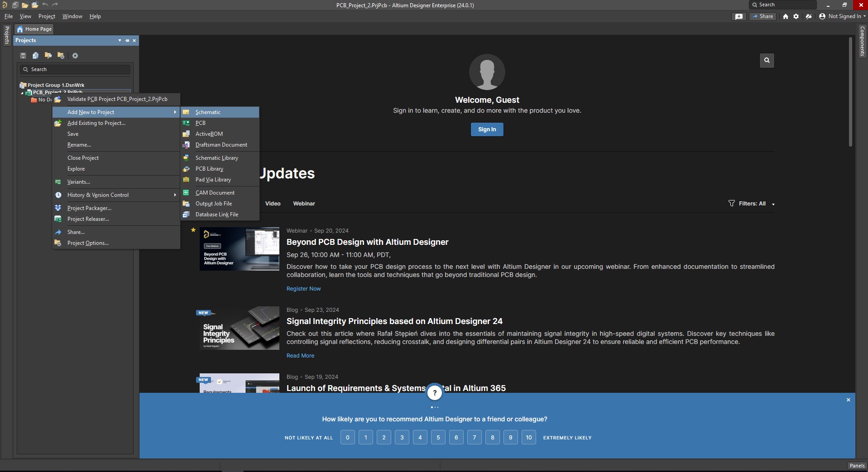
Task: Click the ActiveBOM icon in submenu
Action: click(186, 134)
